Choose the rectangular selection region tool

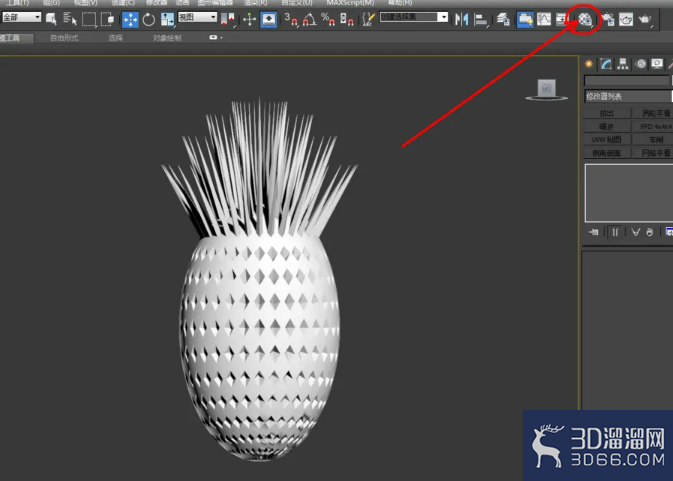tap(89, 19)
